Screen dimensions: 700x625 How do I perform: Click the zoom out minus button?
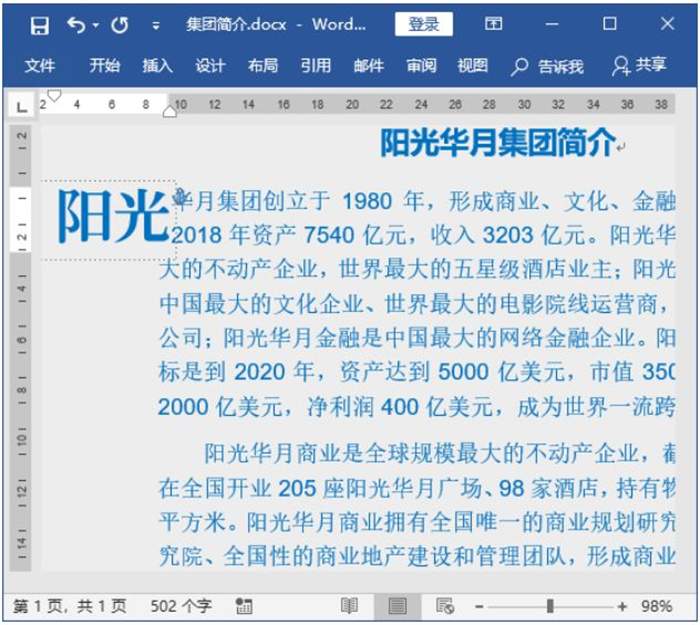click(479, 606)
